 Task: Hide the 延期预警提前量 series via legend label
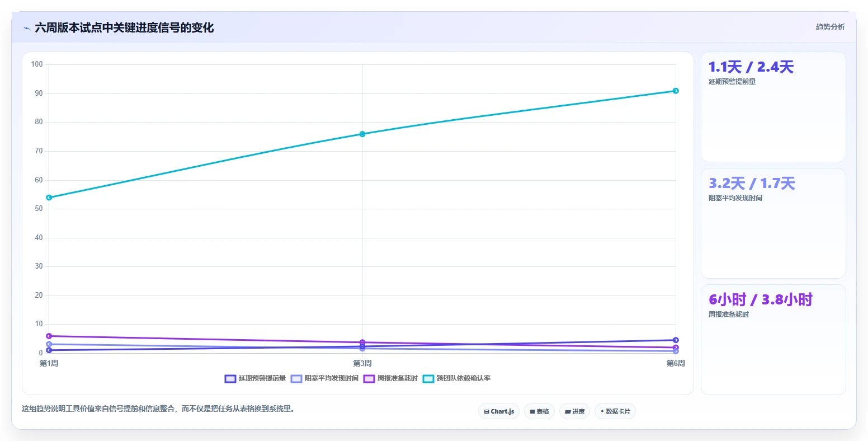[262, 379]
